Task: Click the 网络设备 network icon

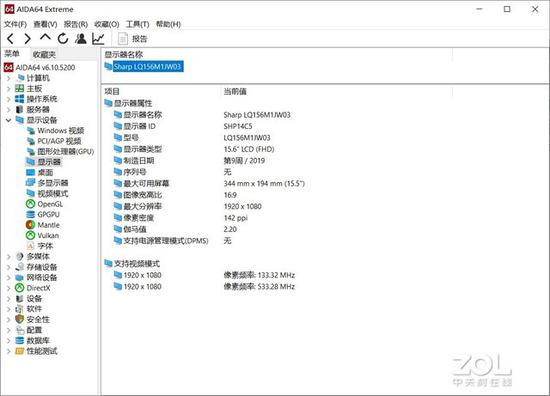Action: coord(20,277)
